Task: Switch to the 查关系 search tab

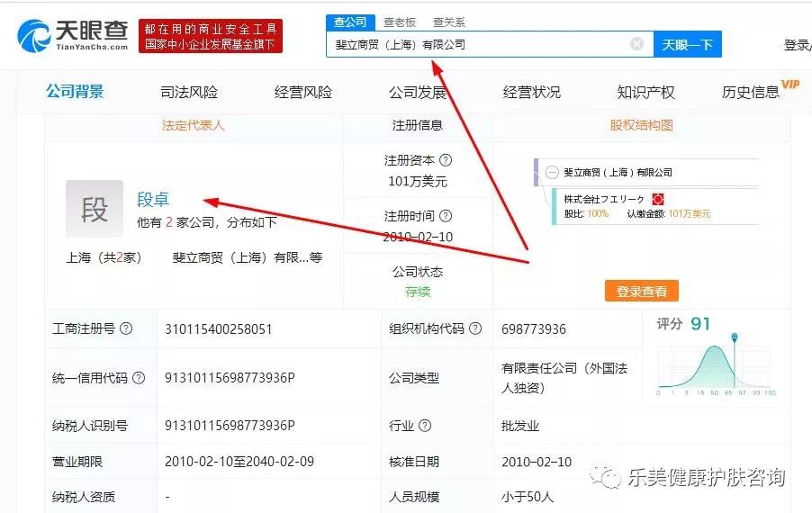Action: pyautogui.click(x=449, y=22)
